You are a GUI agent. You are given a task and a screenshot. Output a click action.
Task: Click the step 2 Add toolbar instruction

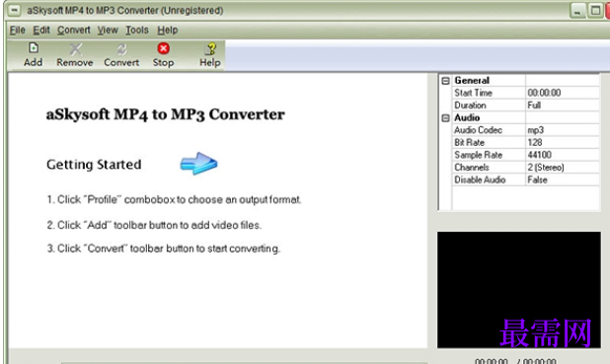tap(154, 225)
